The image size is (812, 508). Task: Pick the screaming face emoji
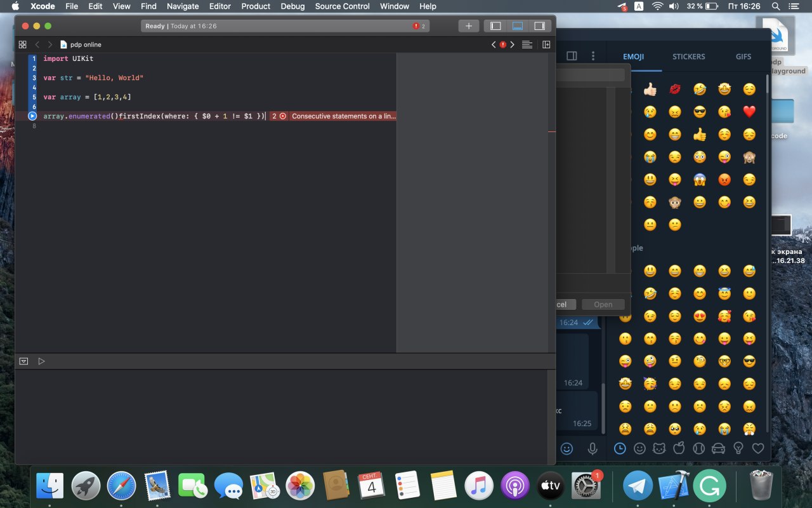tap(700, 180)
